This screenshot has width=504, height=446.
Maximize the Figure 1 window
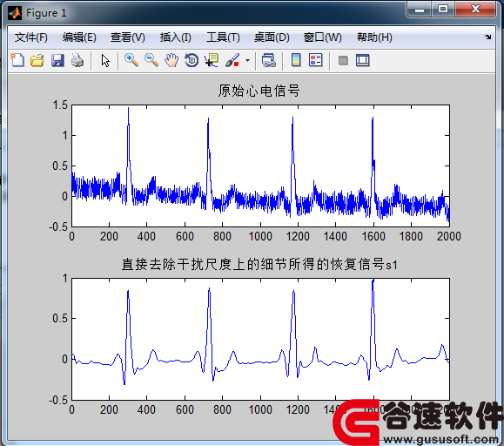(x=442, y=10)
